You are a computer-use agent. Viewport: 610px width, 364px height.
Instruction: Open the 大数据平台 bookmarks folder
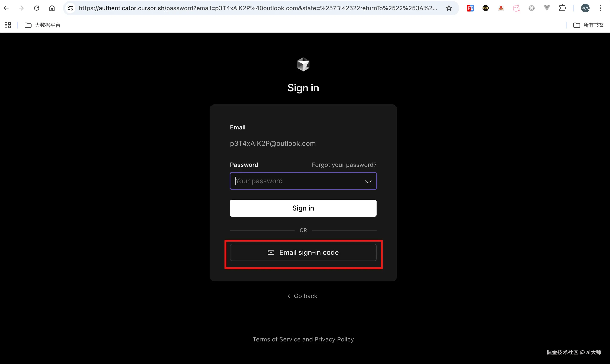[x=42, y=25]
